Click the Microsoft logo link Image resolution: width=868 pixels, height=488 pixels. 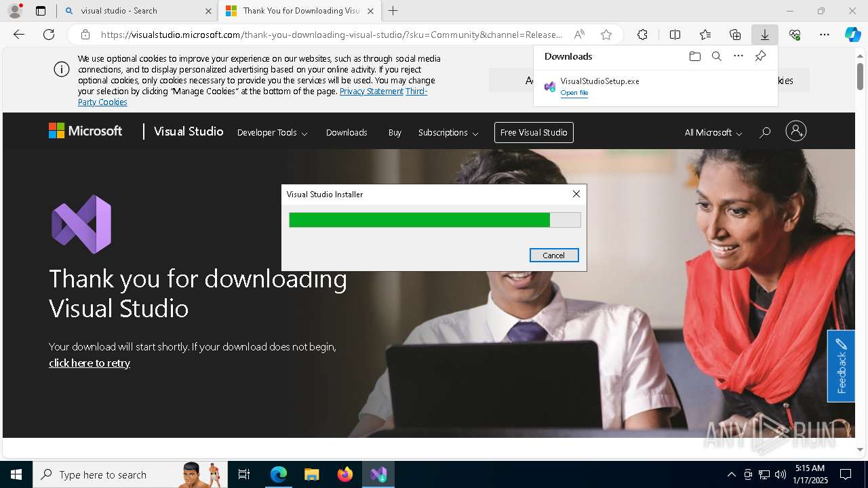(85, 131)
